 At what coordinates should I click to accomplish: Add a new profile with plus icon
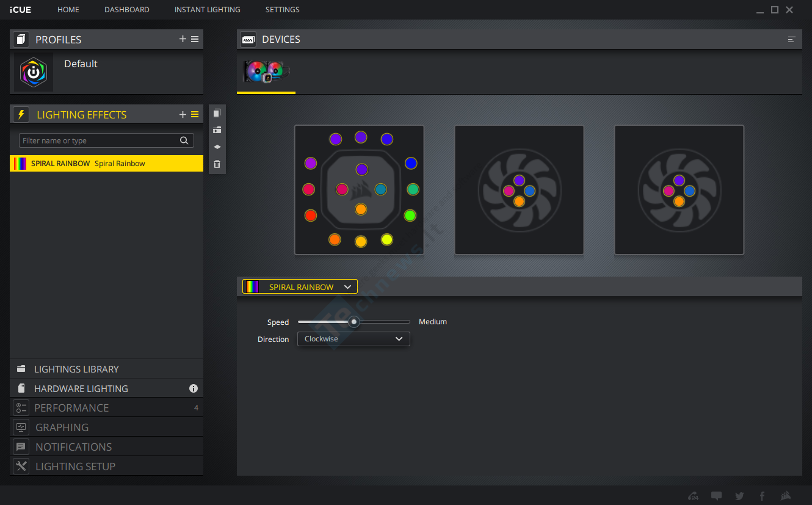click(183, 39)
